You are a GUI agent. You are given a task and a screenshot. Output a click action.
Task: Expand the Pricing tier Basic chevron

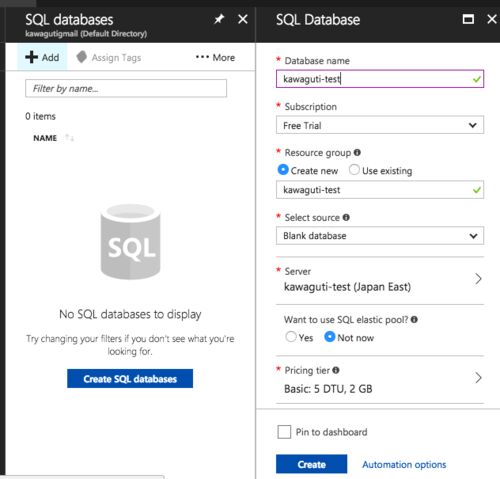click(478, 378)
